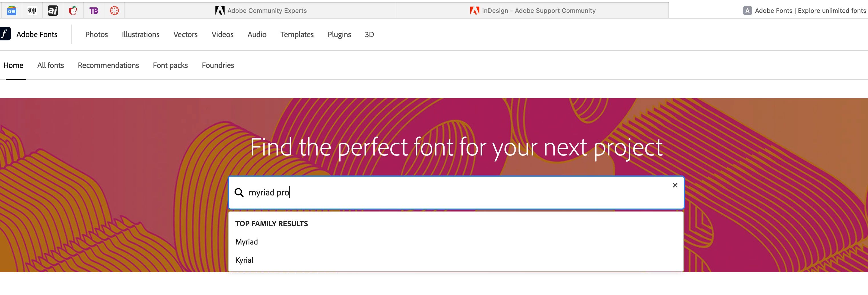Choose Kyrial from family results
This screenshot has height=295, width=868.
pyautogui.click(x=456, y=260)
